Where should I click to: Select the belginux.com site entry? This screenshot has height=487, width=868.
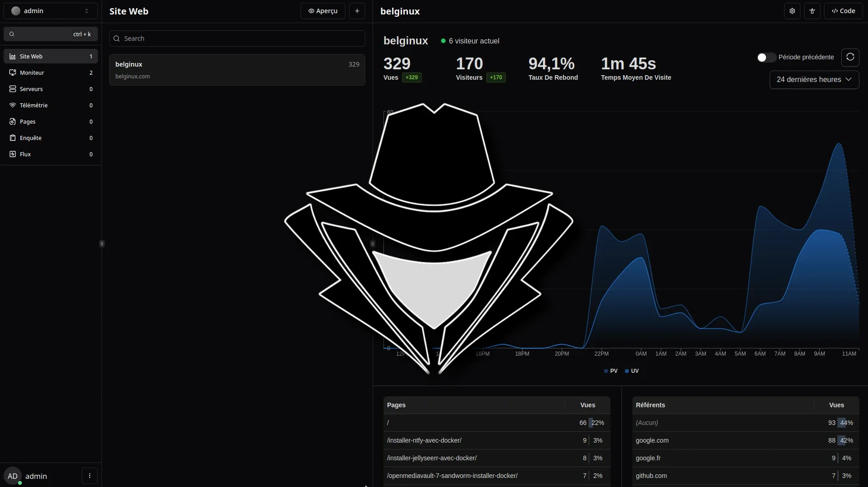(x=237, y=70)
